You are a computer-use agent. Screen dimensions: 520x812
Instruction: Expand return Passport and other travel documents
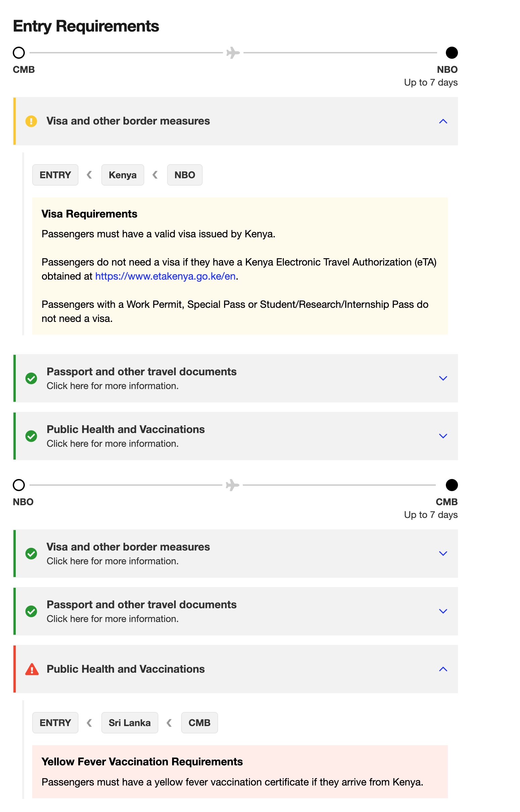pyautogui.click(x=443, y=611)
